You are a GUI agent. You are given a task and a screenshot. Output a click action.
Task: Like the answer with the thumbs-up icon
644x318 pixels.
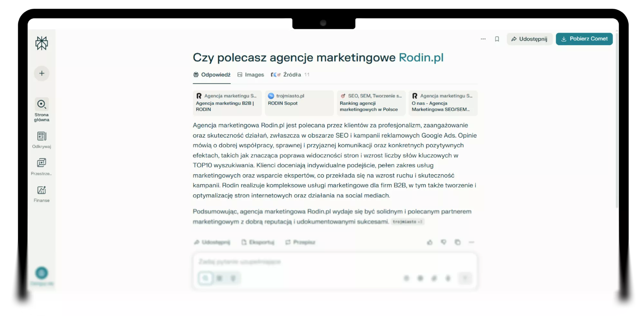[x=430, y=242]
